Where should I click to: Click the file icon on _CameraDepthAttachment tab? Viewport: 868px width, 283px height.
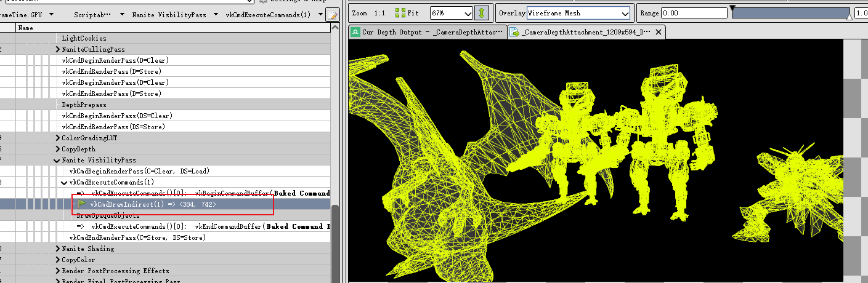(x=514, y=33)
